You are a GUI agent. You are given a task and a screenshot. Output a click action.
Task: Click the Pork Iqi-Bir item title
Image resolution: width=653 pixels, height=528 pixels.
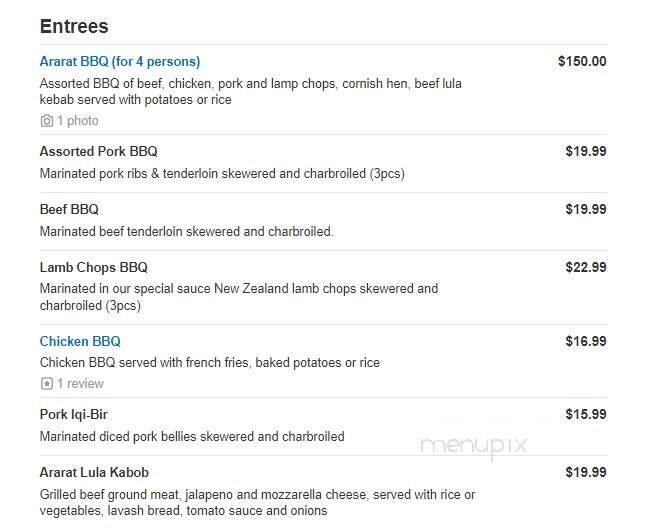(80, 414)
